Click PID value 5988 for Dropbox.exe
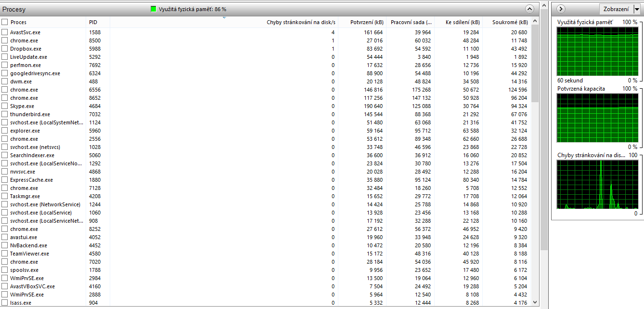Screen dimensions: 644x309 click(95, 49)
